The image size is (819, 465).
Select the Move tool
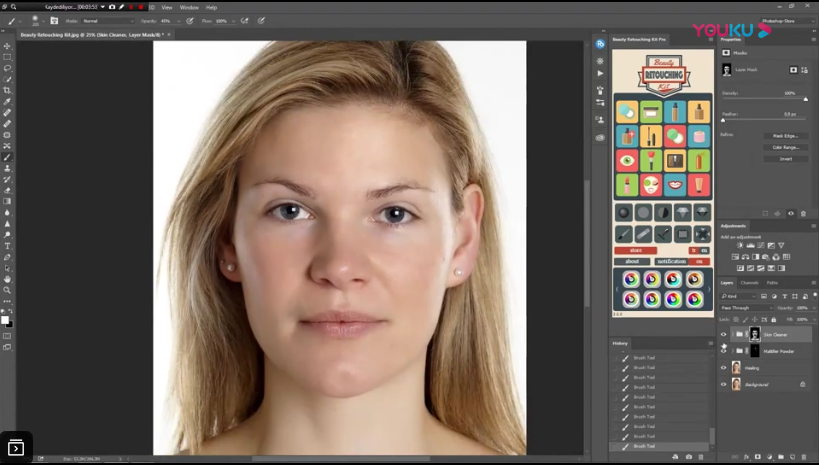pyautogui.click(x=7, y=46)
